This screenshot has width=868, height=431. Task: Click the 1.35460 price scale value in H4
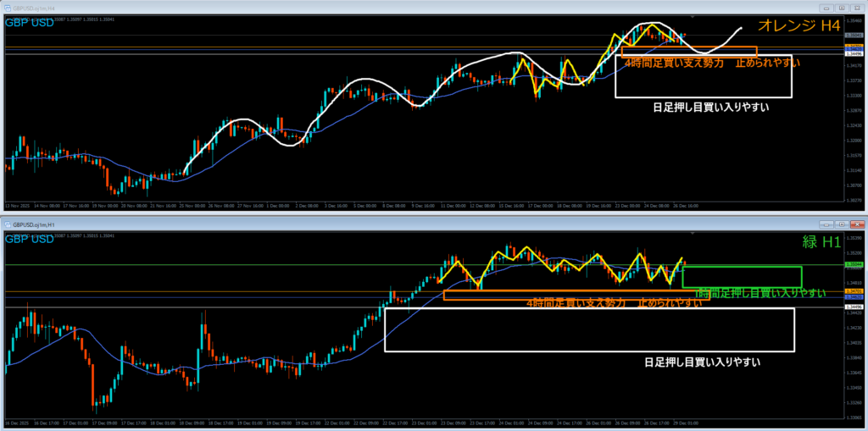[x=854, y=19]
